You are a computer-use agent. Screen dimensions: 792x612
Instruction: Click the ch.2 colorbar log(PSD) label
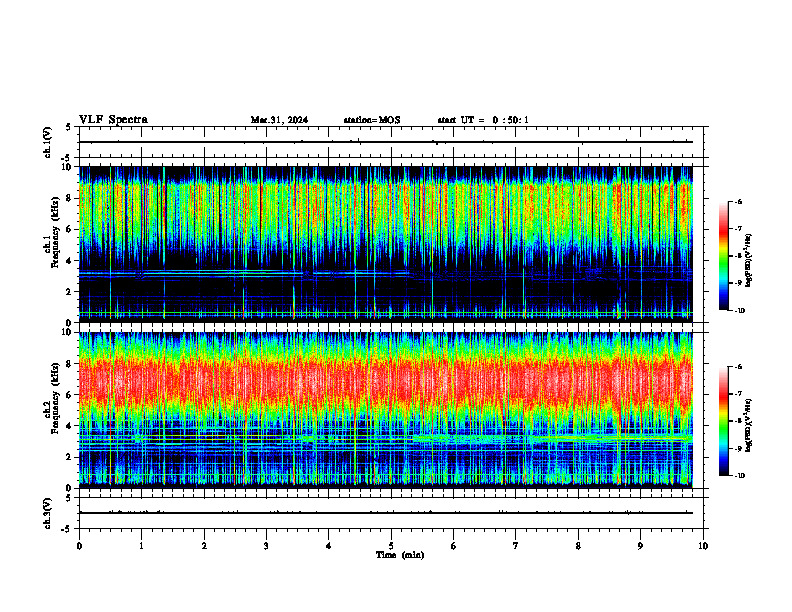point(749,425)
